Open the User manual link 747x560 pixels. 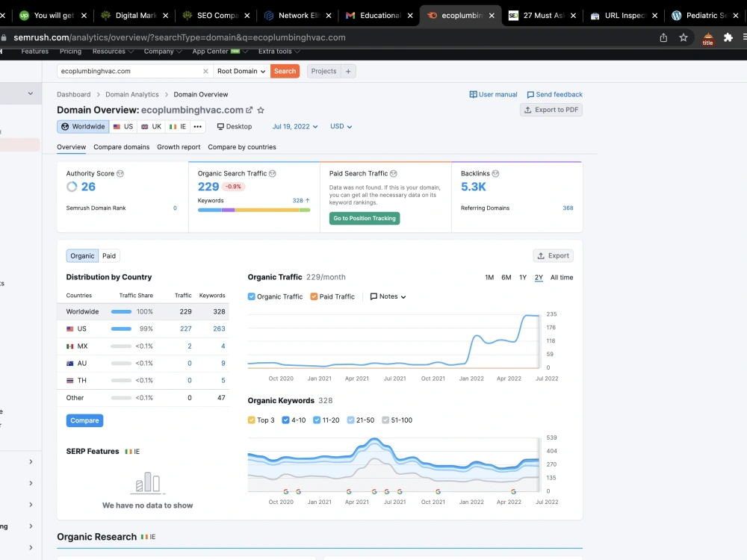tap(493, 94)
